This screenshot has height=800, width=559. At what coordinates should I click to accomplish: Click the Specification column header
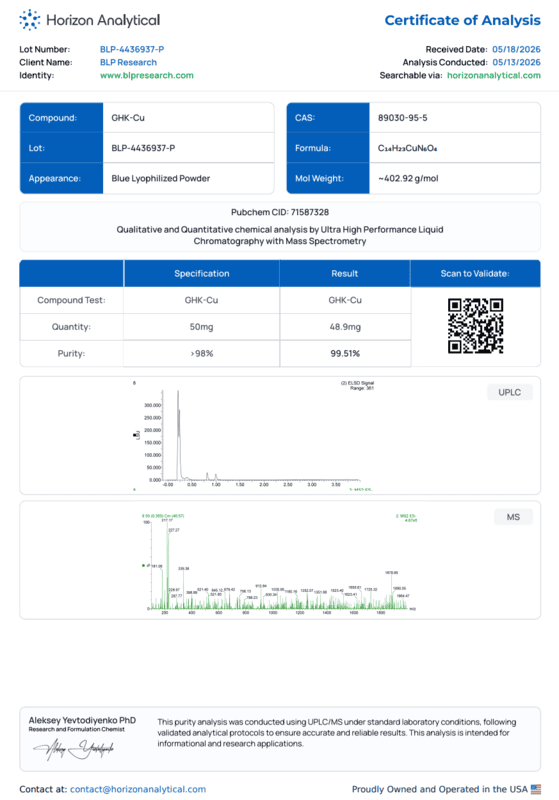[x=201, y=273]
